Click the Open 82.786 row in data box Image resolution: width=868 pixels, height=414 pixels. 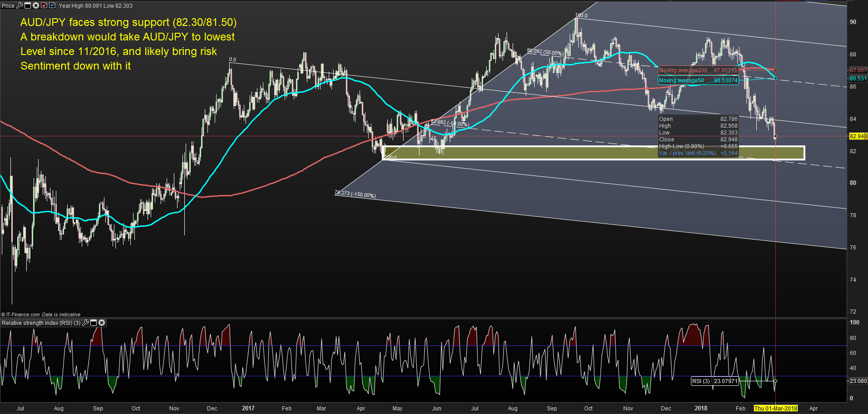[698, 119]
